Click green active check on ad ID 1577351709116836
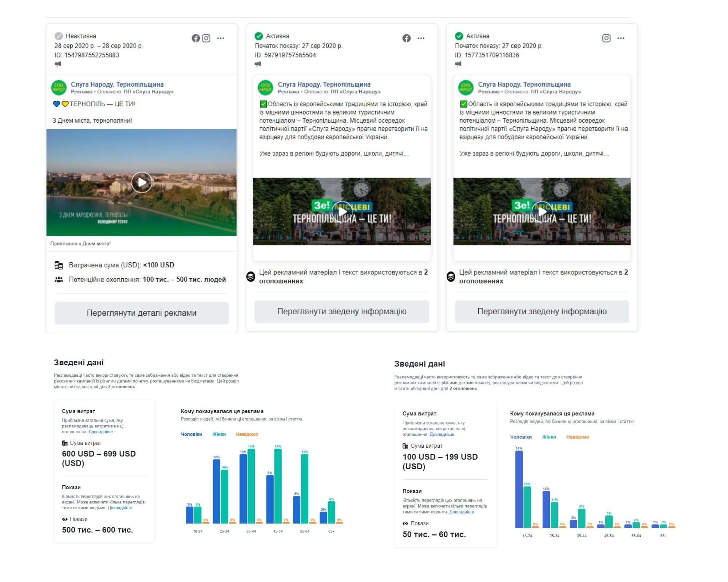 coord(459,36)
